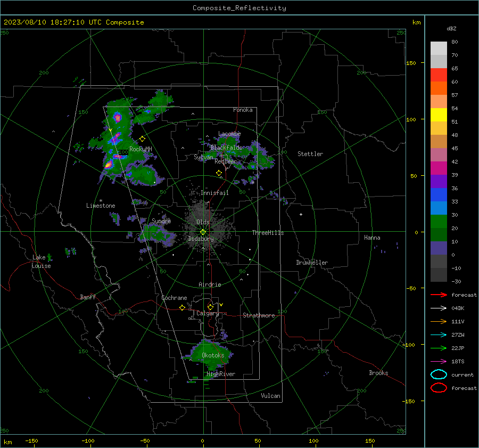Click the Ponoka label
479x448 pixels.
pos(243,110)
